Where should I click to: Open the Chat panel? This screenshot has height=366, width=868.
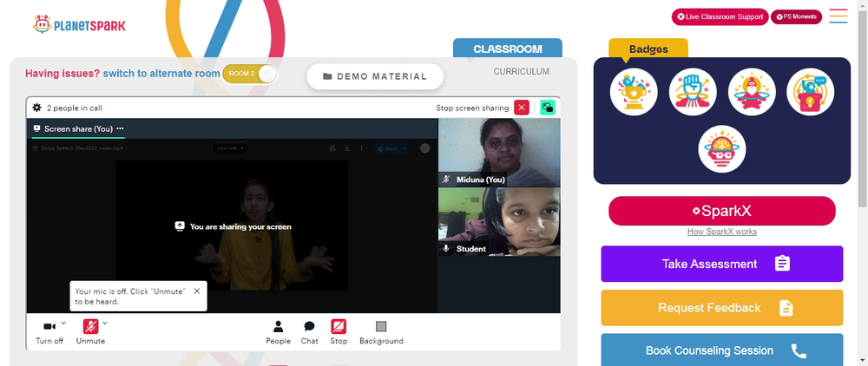(310, 332)
